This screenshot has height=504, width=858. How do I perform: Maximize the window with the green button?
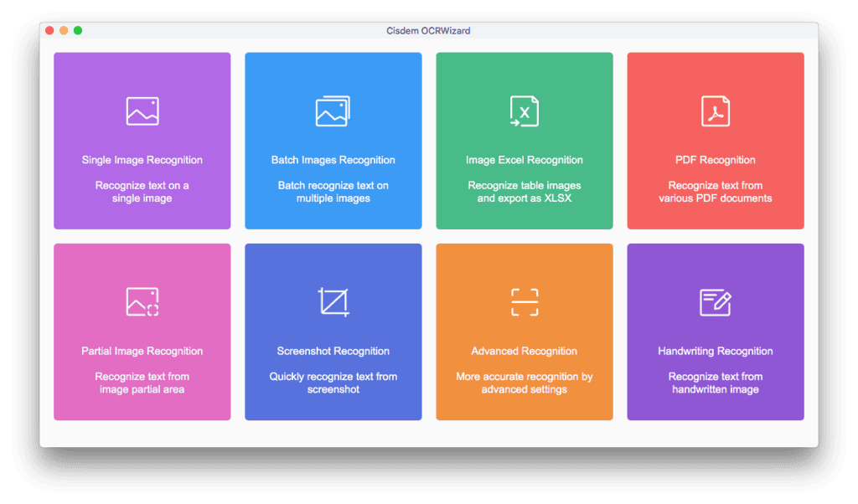[x=78, y=31]
